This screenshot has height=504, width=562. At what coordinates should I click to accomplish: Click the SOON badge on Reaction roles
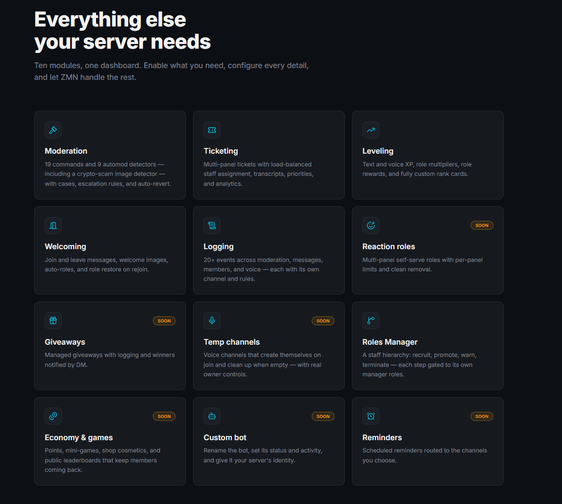coord(482,225)
